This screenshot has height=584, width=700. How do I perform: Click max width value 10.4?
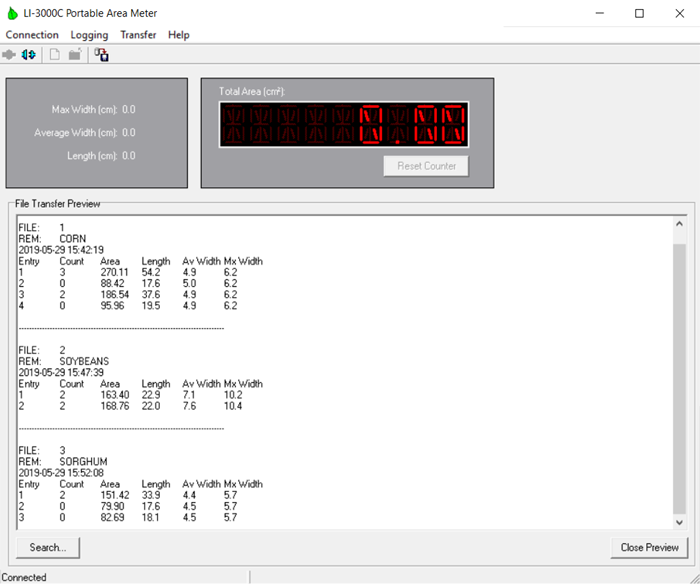[x=233, y=406]
